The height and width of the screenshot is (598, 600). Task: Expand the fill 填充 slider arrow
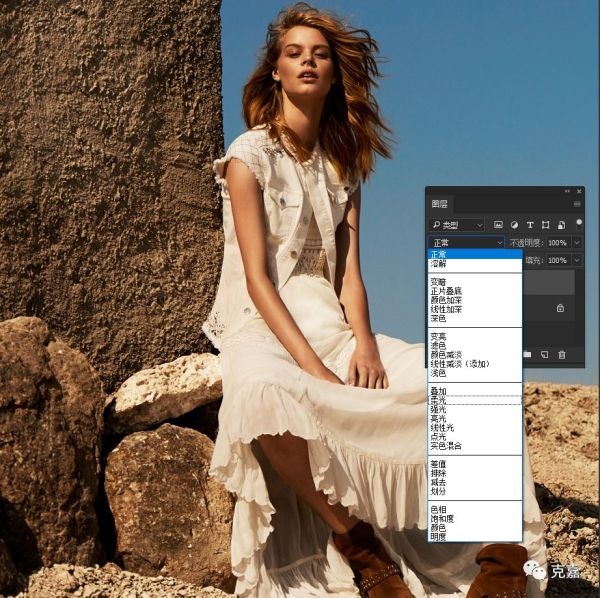tap(575, 260)
